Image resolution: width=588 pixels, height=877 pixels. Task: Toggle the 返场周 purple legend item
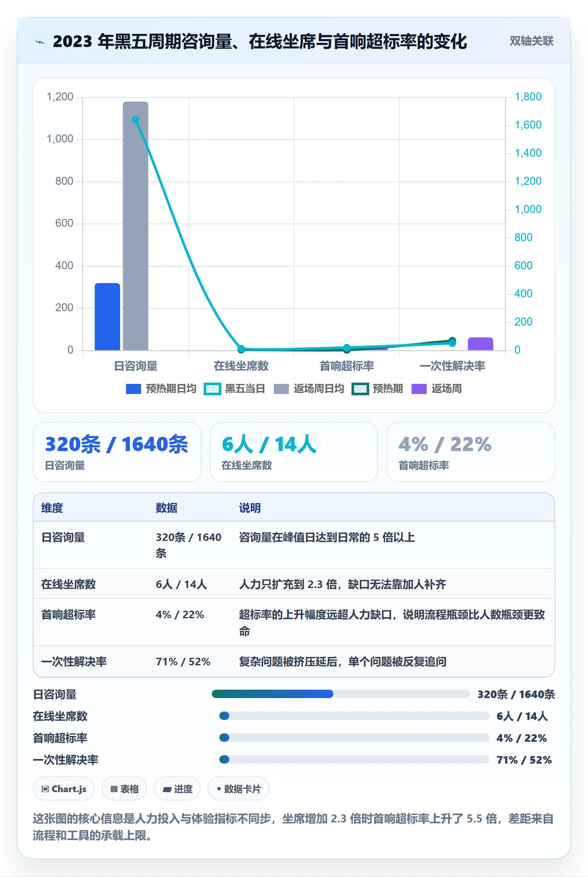pos(437,389)
